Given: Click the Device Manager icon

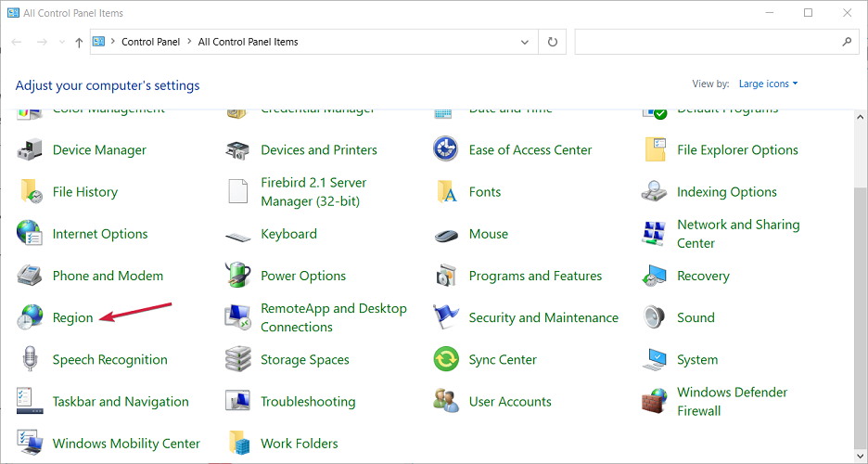Looking at the screenshot, I should point(30,149).
